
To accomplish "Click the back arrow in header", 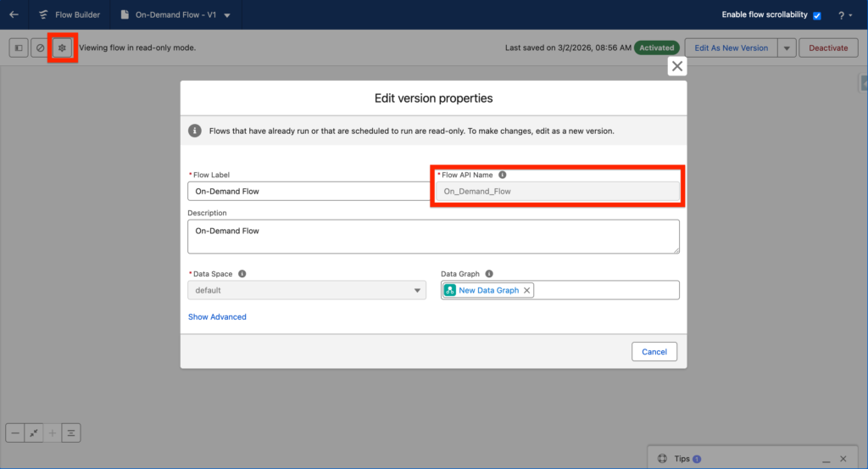I will 14,14.
